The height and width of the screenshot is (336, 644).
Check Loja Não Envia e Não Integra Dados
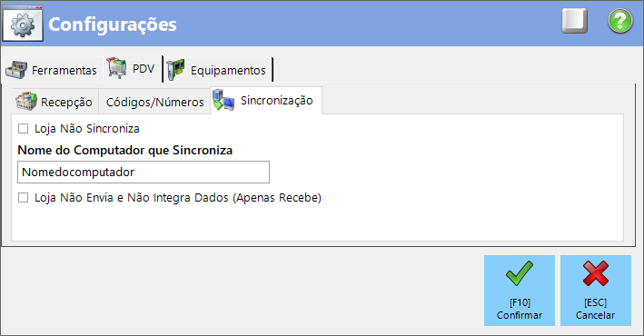(x=24, y=198)
